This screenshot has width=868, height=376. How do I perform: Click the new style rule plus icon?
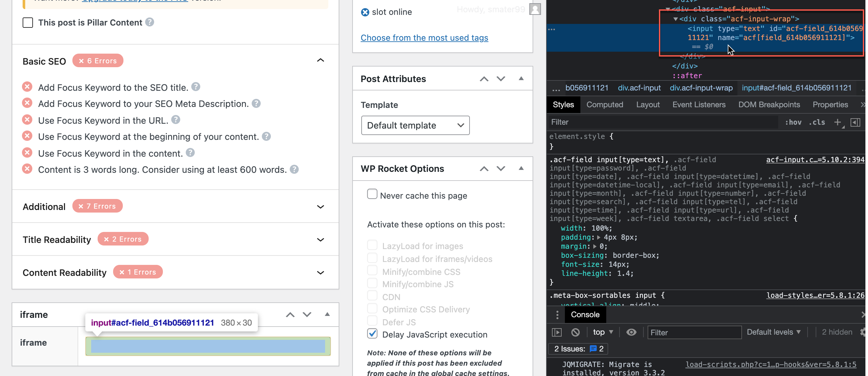pos(838,122)
